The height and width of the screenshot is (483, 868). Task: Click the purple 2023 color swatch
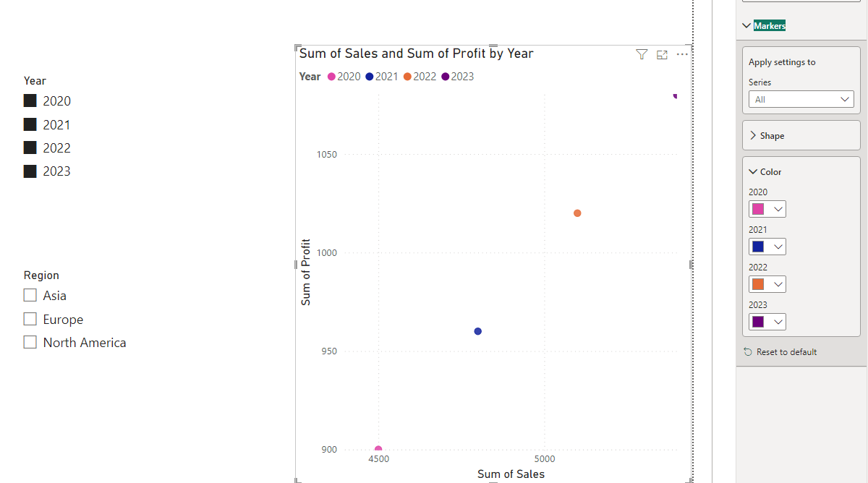point(758,322)
